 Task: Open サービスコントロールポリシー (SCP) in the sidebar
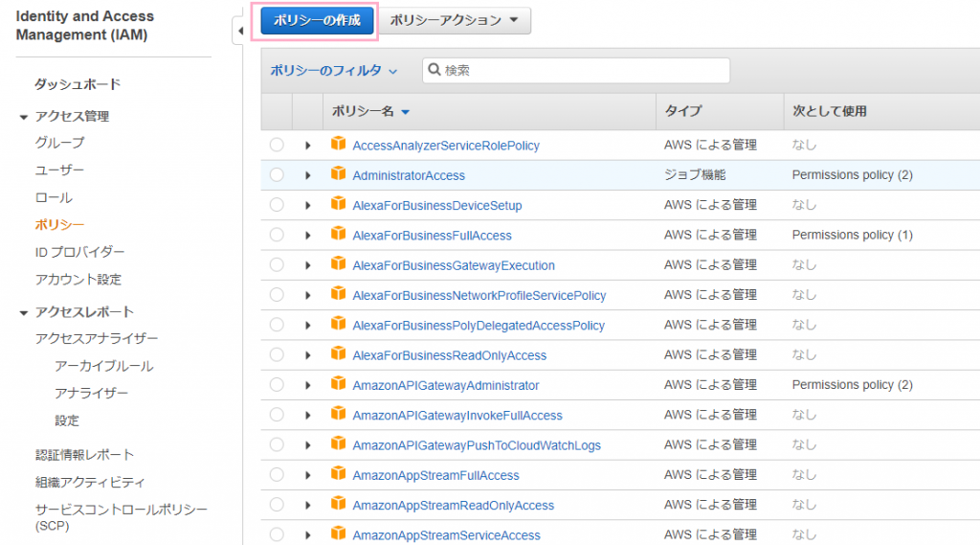coord(122,517)
